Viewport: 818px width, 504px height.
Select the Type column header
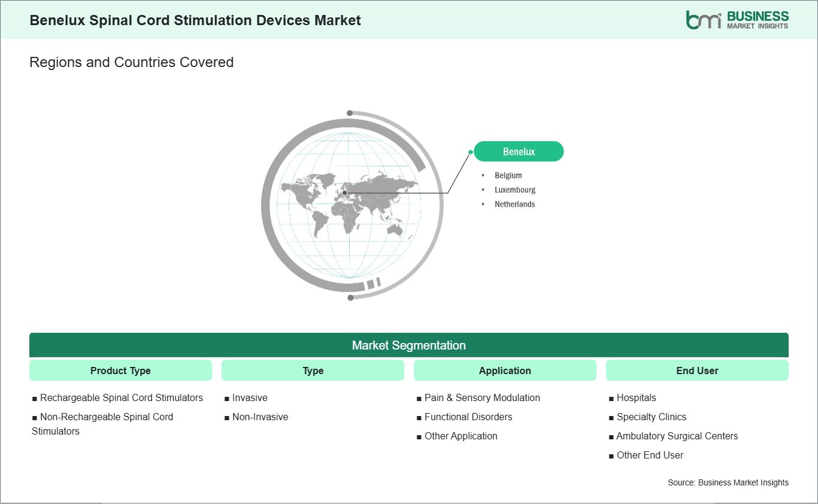tap(313, 371)
